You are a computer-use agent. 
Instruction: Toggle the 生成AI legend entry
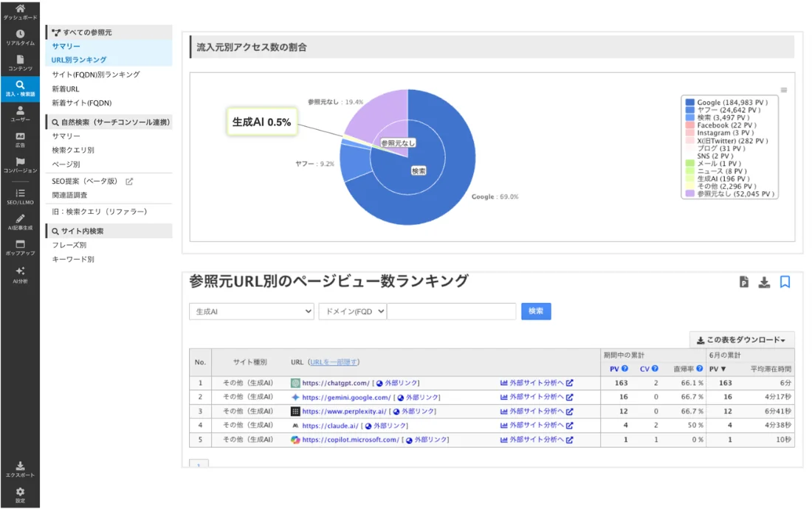click(718, 179)
